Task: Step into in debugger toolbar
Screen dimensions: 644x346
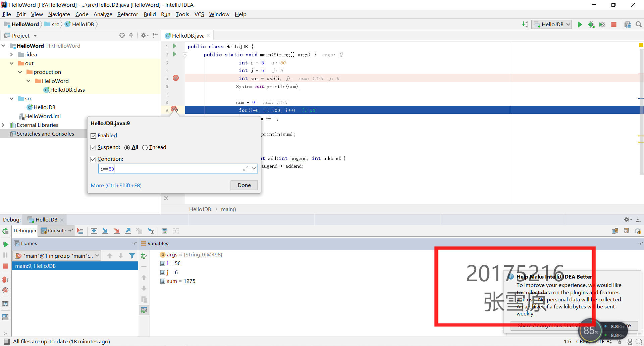Action: click(105, 231)
